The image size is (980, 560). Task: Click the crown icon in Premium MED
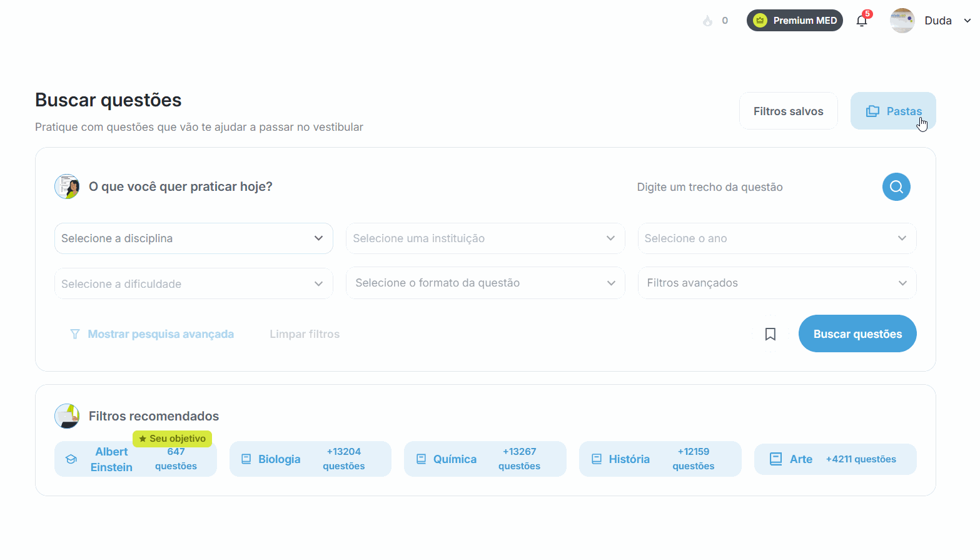coord(760,21)
